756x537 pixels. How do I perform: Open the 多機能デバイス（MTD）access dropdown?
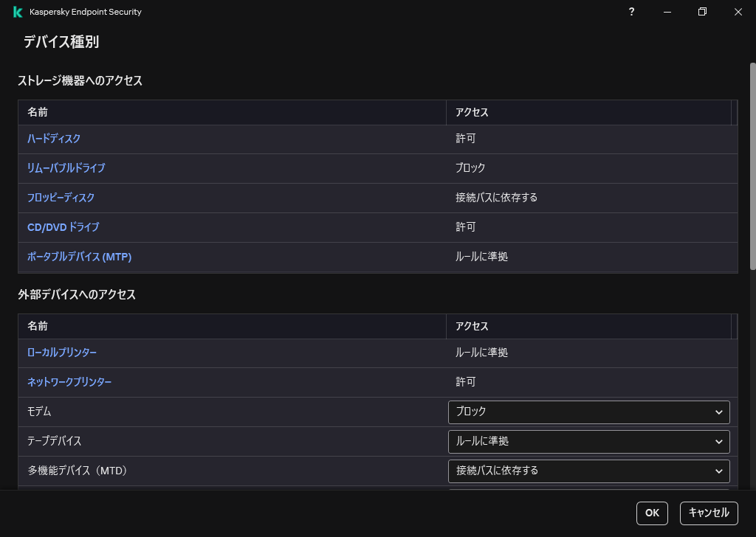coord(588,471)
